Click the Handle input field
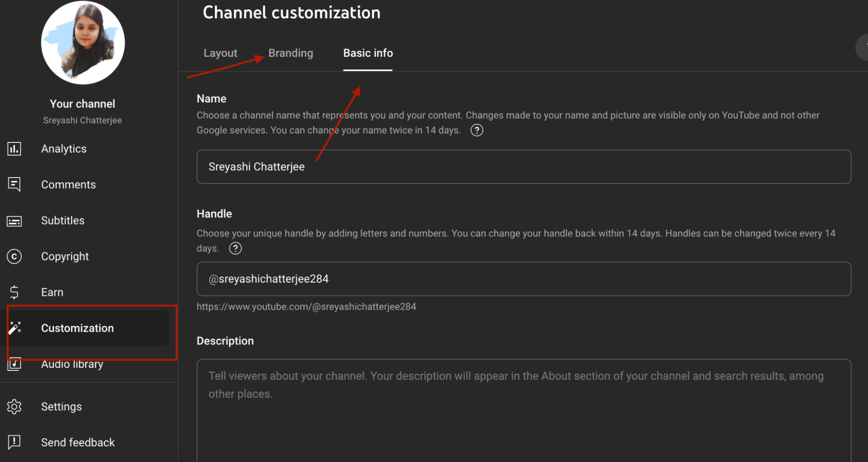 (521, 279)
